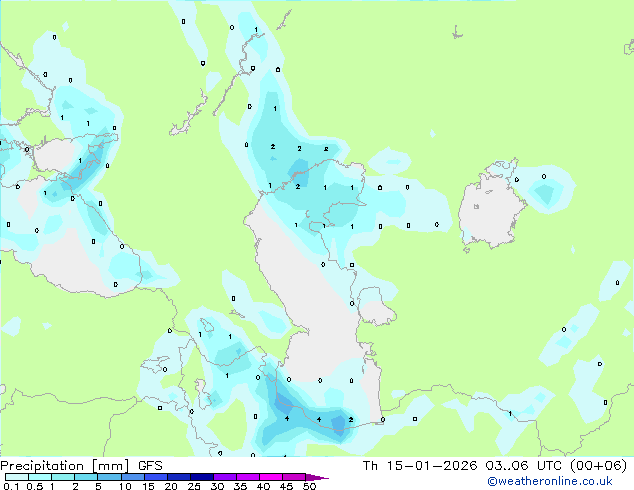This screenshot has height=490, width=634.
Task: Click the legend swatch between 5 and 10
Action: coord(109,477)
